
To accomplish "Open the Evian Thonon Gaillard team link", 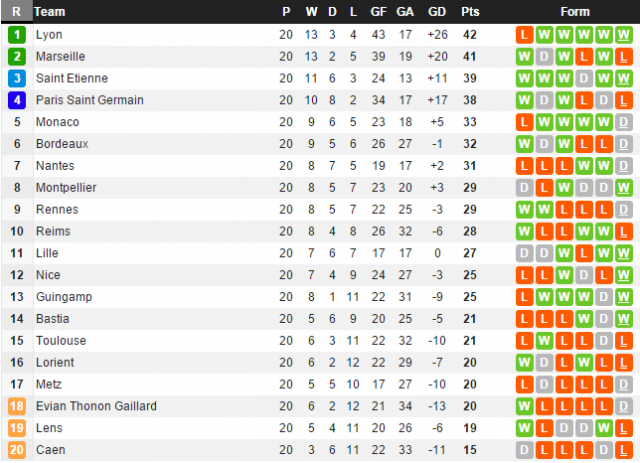I will click(96, 406).
